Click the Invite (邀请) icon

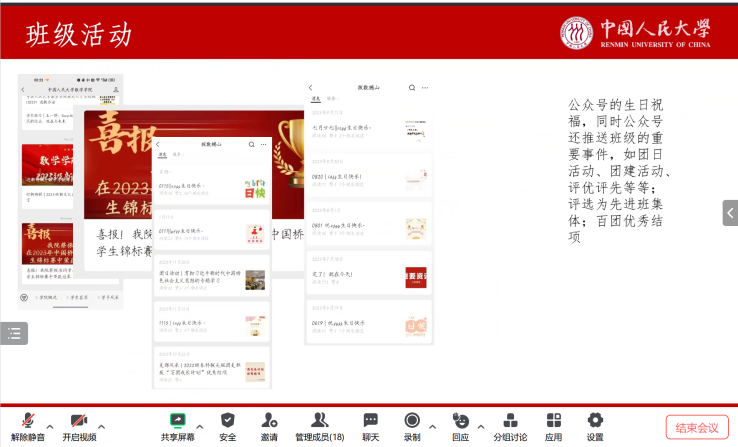(270, 421)
